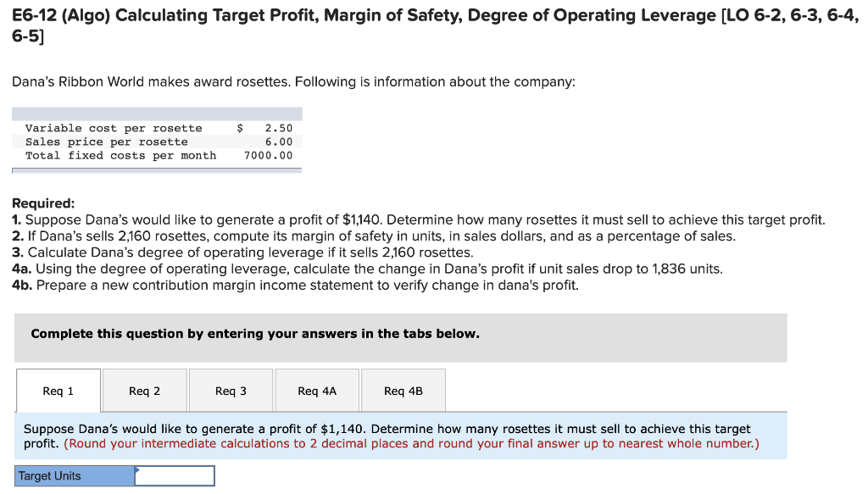Screen dimensions: 868x494
Task: Click the shaded header bar above the table
Action: (x=157, y=113)
